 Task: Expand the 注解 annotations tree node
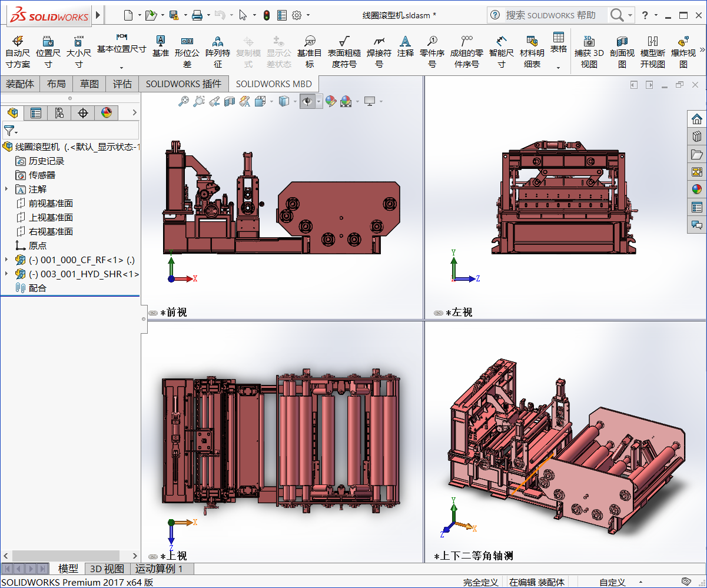(x=6, y=189)
